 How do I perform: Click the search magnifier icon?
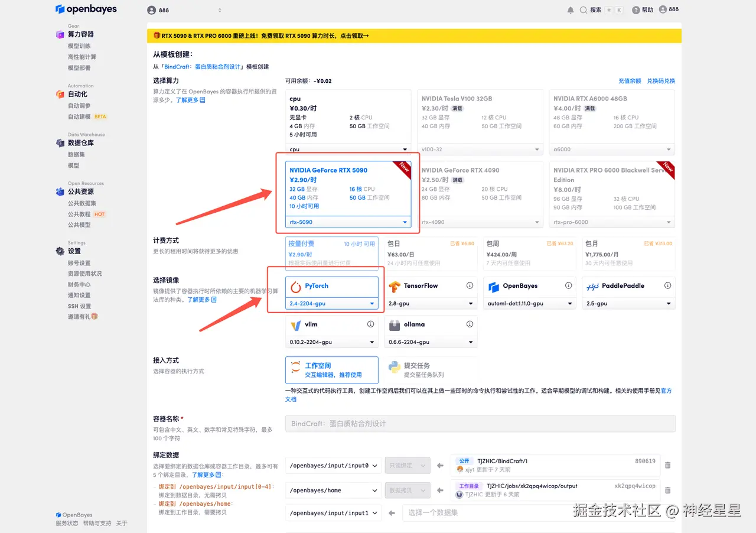tap(584, 10)
